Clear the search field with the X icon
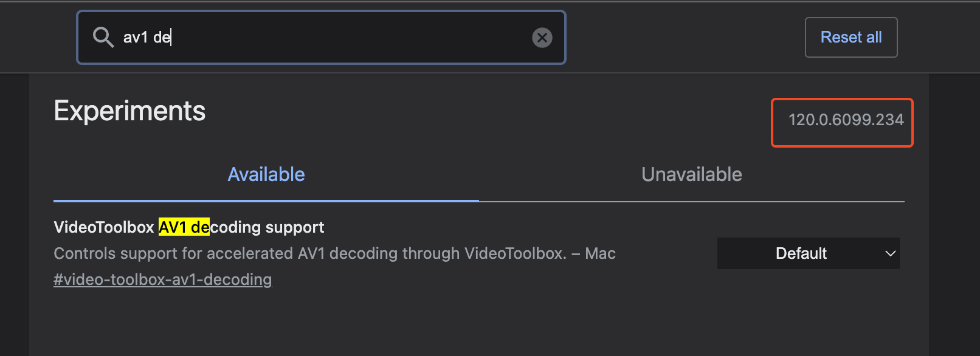The width and height of the screenshot is (980, 356). coord(542,38)
